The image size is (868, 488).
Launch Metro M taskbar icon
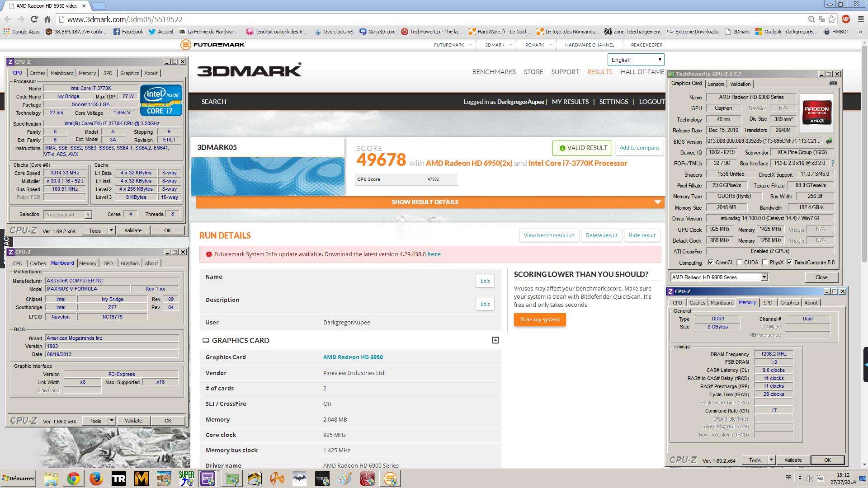141,479
